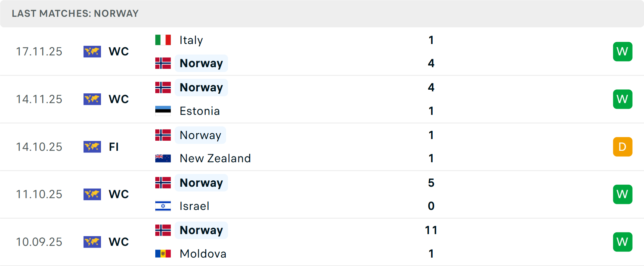Click world map icon for 10.09.25 match
This screenshot has width=644, height=266.
click(x=92, y=242)
